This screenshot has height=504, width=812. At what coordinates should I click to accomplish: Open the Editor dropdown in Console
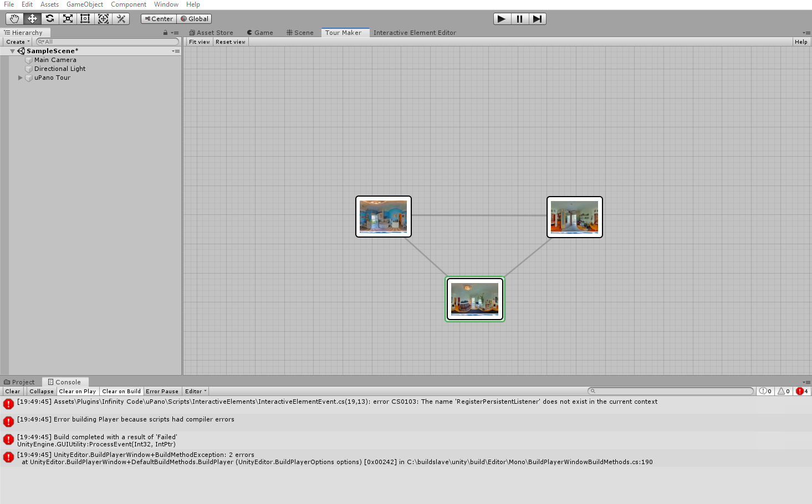(x=196, y=391)
